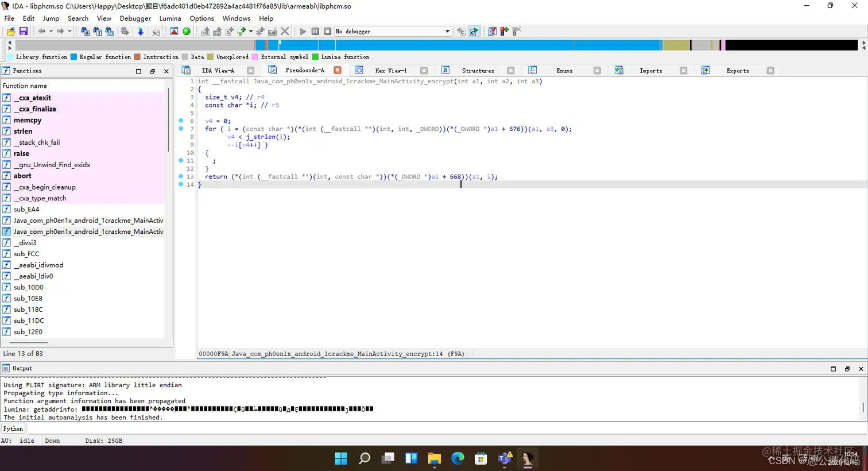Toggle breakpoint dot on line 6

(181, 121)
